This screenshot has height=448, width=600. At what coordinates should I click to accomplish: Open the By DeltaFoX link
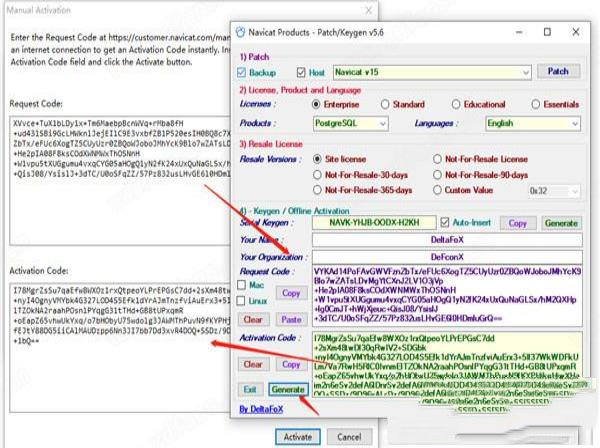(261, 409)
